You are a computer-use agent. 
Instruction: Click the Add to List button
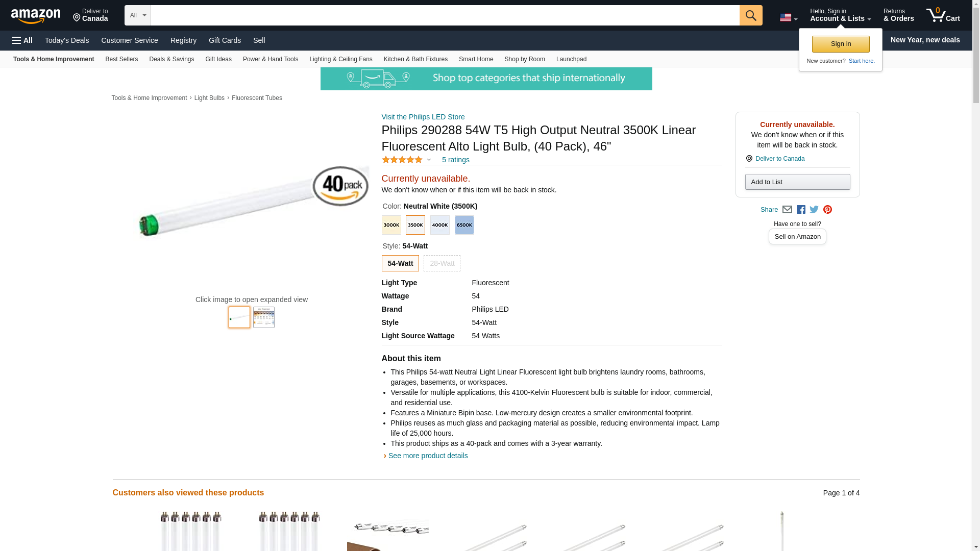point(797,182)
